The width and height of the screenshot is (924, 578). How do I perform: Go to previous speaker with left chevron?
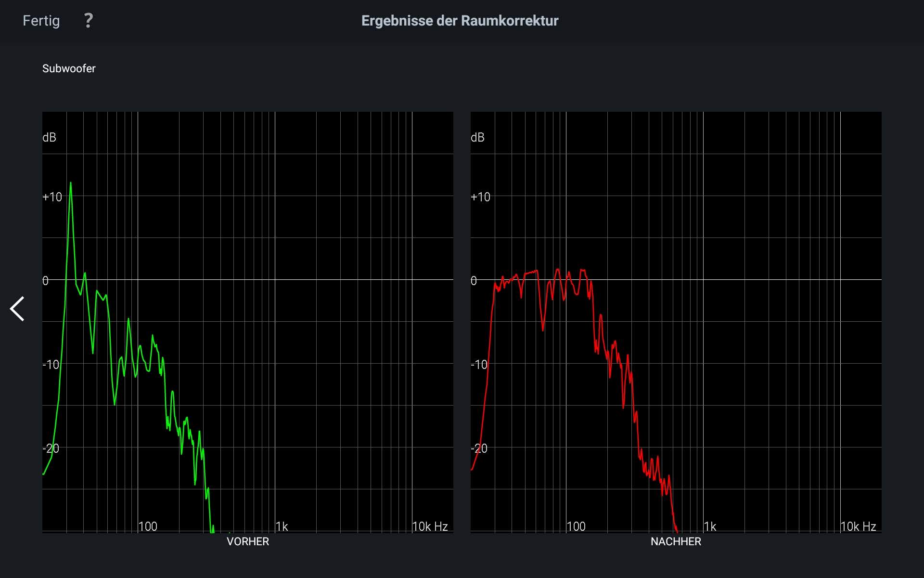click(x=17, y=309)
